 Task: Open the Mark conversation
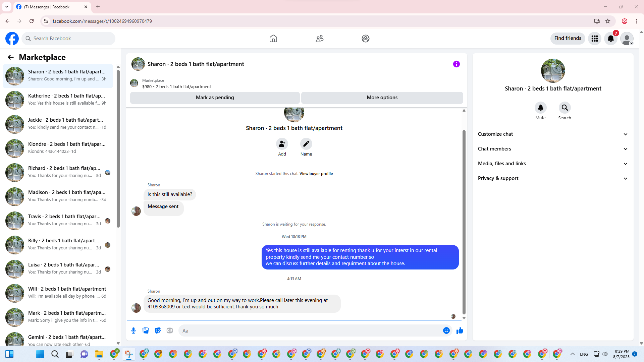[58, 317]
